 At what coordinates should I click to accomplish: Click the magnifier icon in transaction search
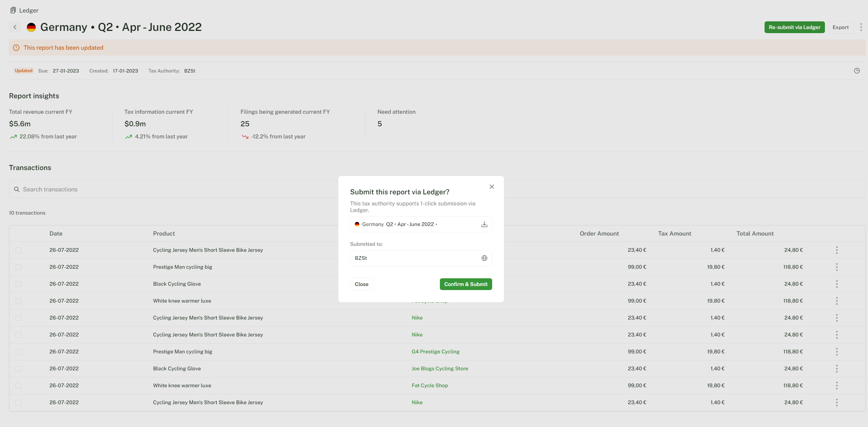[17, 189]
